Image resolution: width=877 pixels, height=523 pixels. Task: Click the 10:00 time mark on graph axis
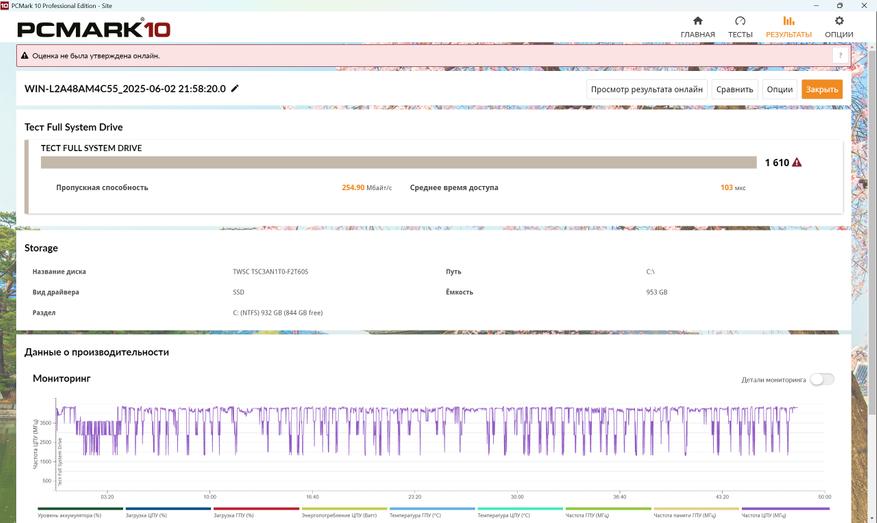point(209,497)
